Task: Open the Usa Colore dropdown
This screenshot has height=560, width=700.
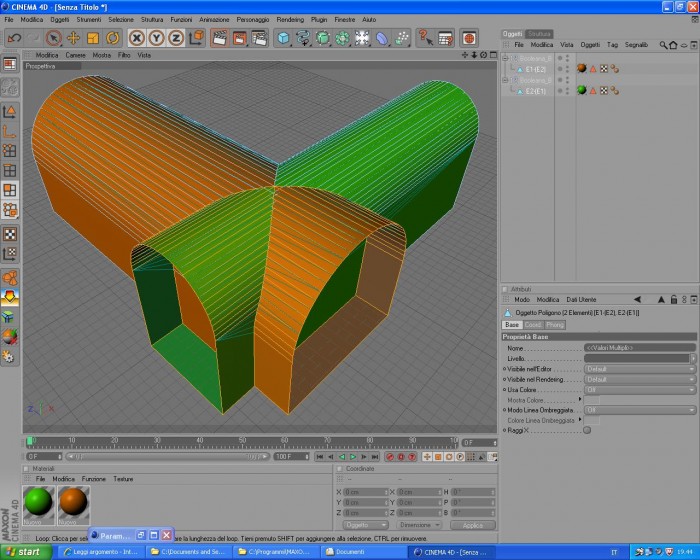Action: 640,389
